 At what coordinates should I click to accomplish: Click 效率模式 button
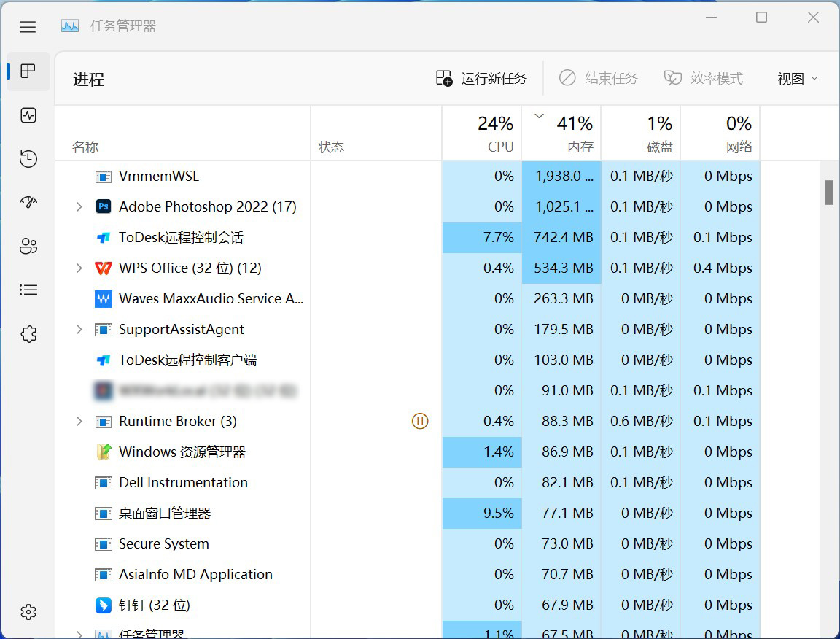point(704,79)
